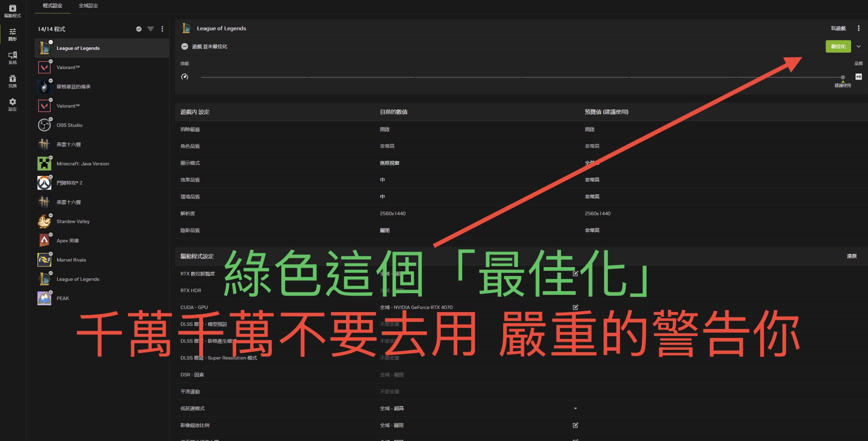Open the program list three-dot menu
This screenshot has height=441, width=868.
162,29
